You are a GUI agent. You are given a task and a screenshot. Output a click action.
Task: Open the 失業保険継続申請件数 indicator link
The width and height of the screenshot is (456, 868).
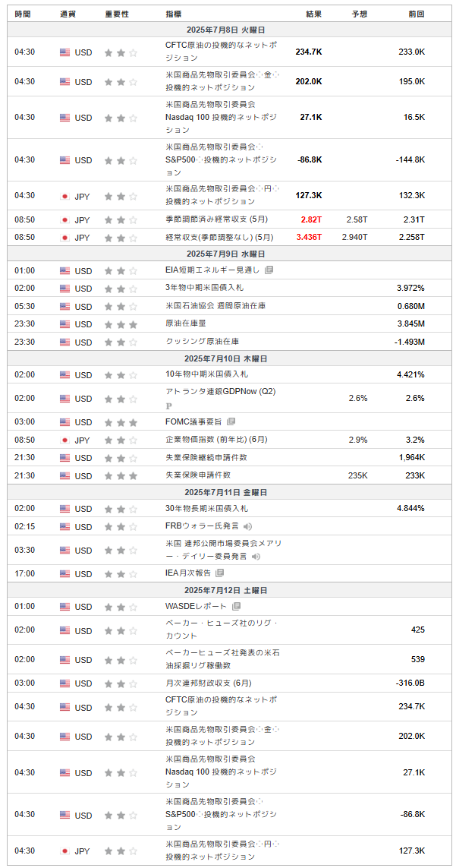click(206, 458)
